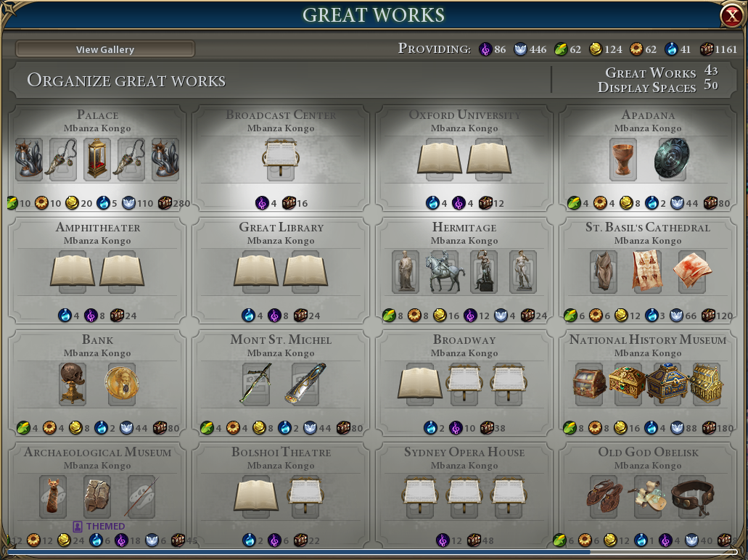Select the first music sheet in Sydney Opera House
The image size is (748, 560).
420,495
